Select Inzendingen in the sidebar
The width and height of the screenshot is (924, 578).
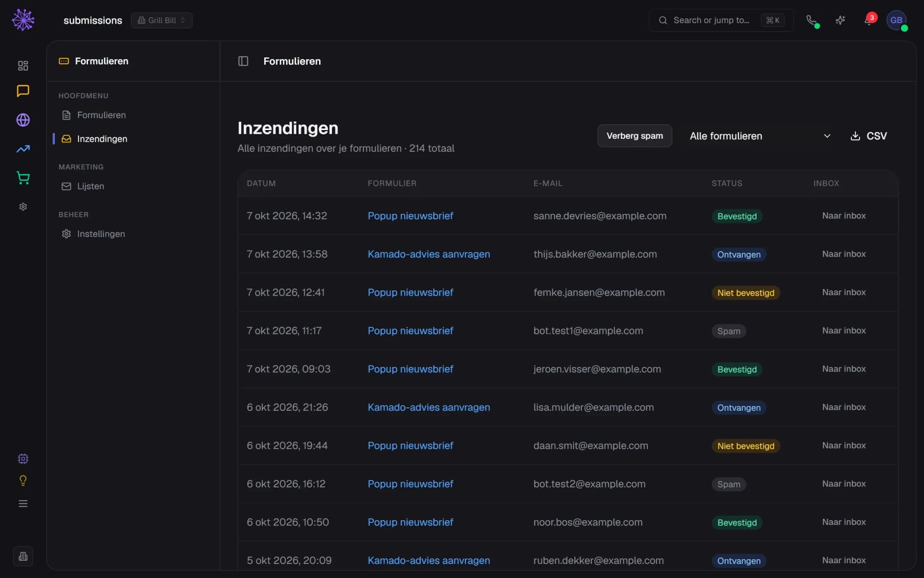[102, 139]
